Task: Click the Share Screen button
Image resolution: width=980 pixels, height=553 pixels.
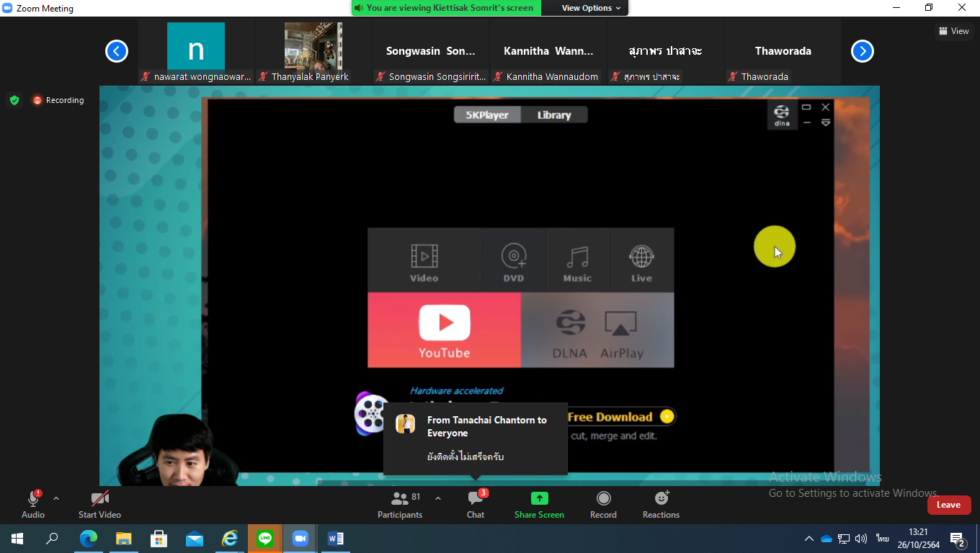Action: coord(539,504)
